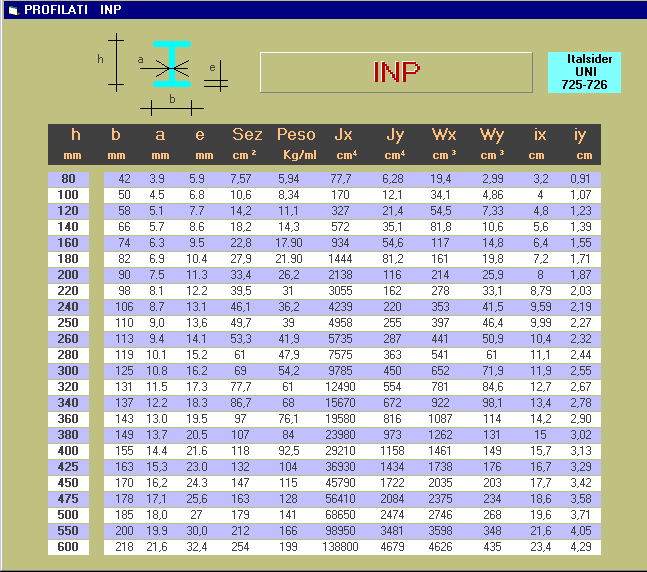Select profile height 80 row
The image size is (647, 572).
pyautogui.click(x=68, y=178)
